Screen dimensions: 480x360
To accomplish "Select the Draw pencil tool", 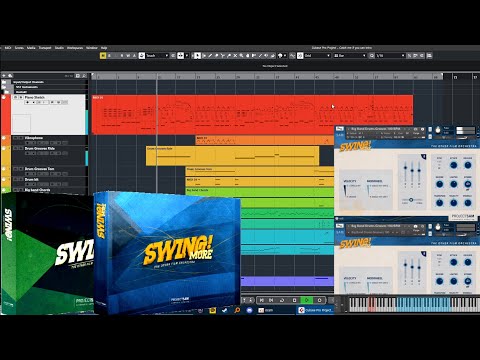I will [210, 56].
